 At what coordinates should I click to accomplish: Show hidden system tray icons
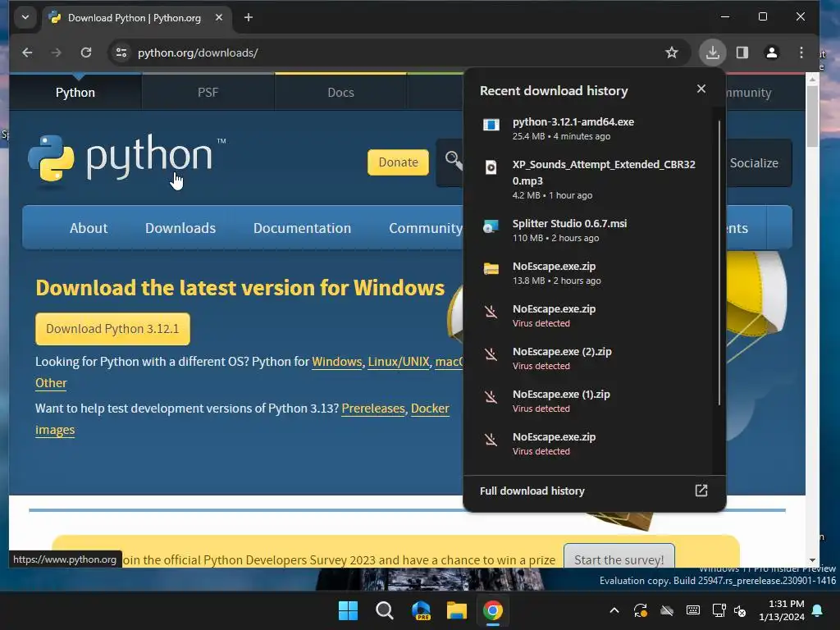[x=614, y=610]
